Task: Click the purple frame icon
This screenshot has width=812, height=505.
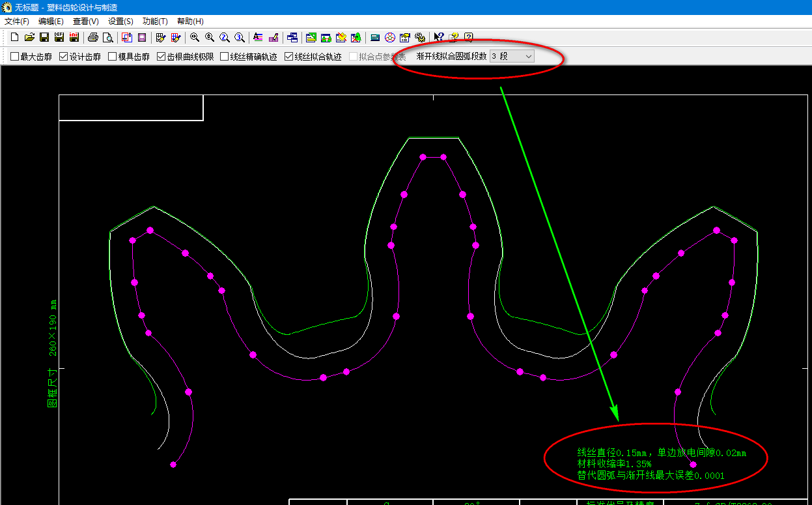Action: (x=142, y=37)
